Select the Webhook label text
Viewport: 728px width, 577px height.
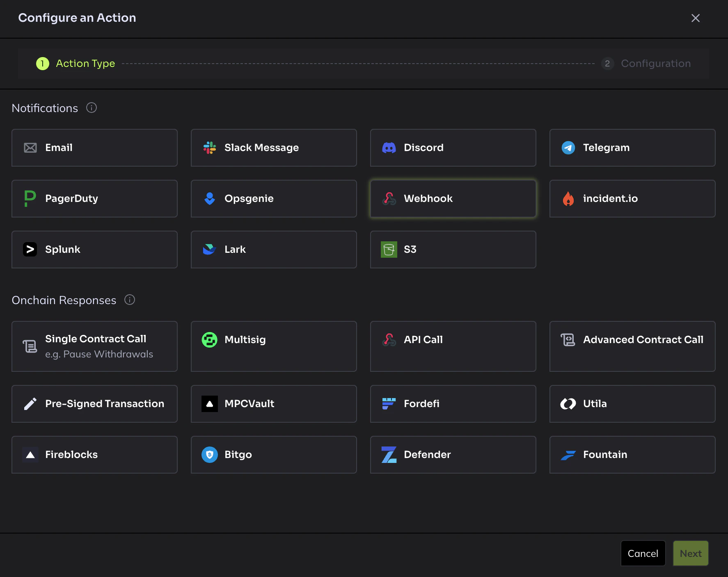coord(428,199)
